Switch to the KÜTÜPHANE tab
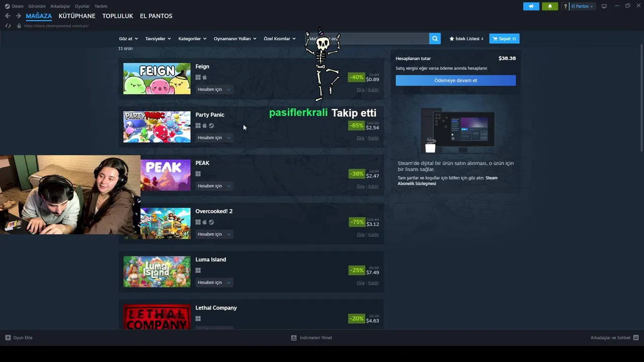This screenshot has width=644, height=362. click(77, 16)
